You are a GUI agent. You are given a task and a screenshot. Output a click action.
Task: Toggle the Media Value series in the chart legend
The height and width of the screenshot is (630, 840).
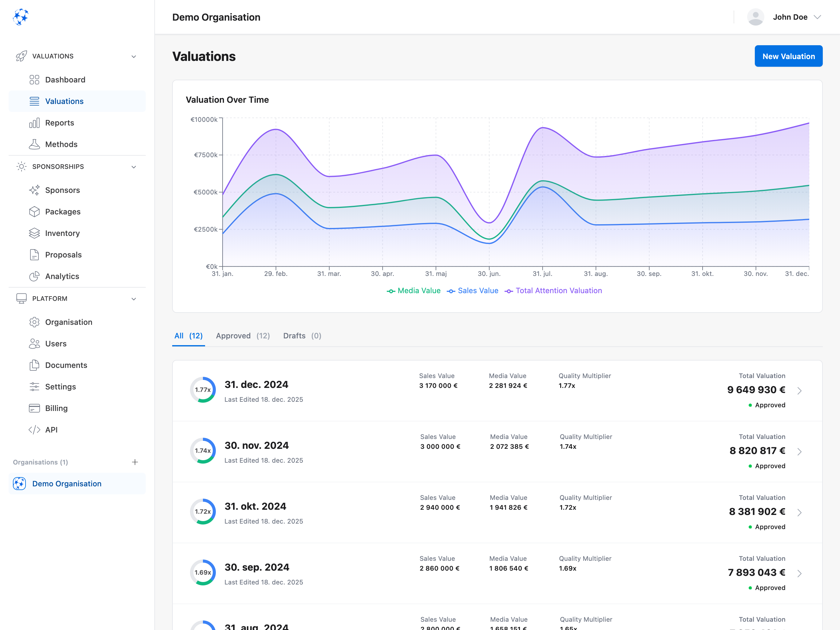pos(414,290)
